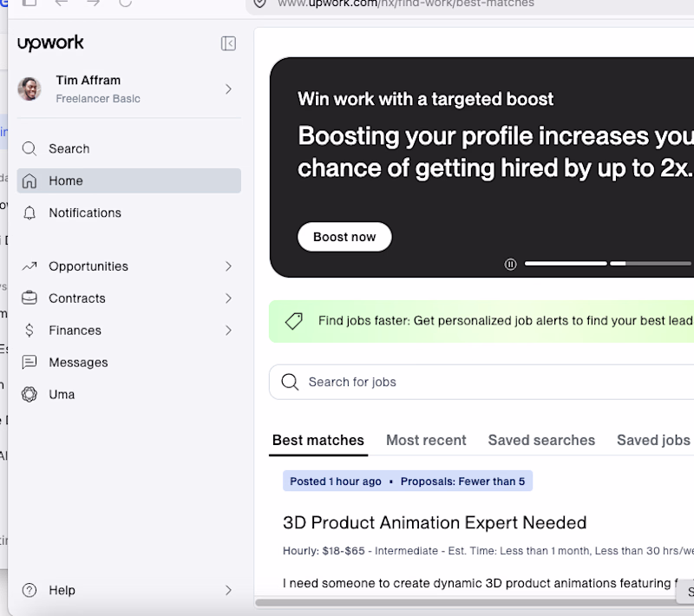Viewport: 694px width, 616px height.
Task: Click the Home house icon
Action: 29,180
